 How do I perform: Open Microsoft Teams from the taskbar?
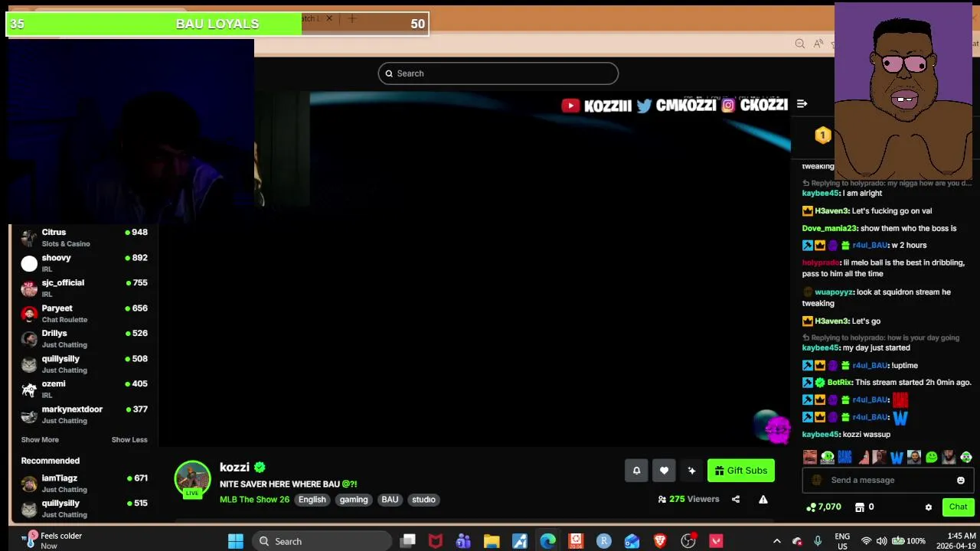pos(463,541)
